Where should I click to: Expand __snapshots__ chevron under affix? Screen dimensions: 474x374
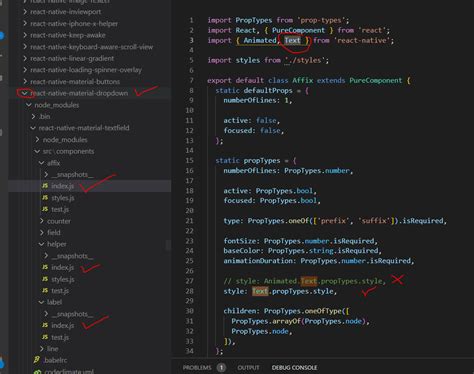point(46,174)
